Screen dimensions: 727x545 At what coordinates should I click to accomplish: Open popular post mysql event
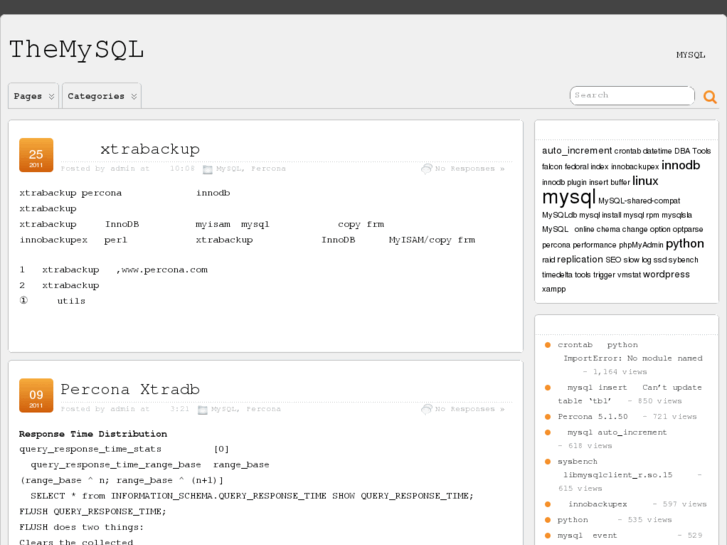[587, 536]
